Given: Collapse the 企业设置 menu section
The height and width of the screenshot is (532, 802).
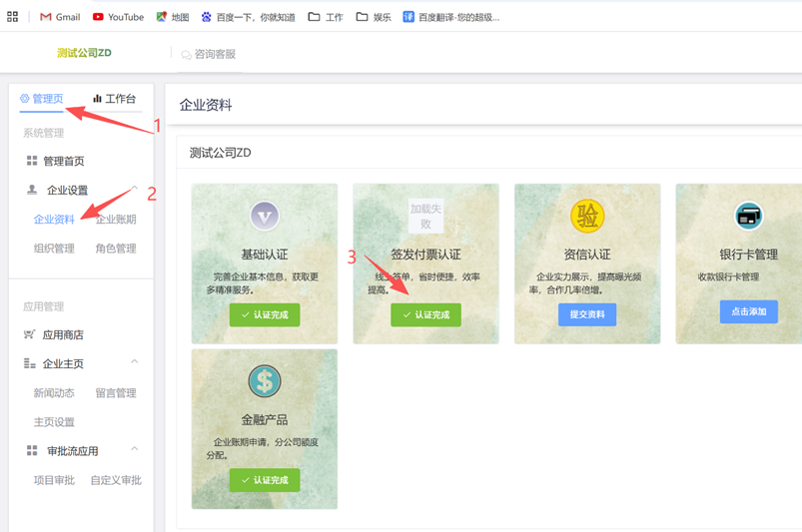Looking at the screenshot, I should (x=134, y=190).
